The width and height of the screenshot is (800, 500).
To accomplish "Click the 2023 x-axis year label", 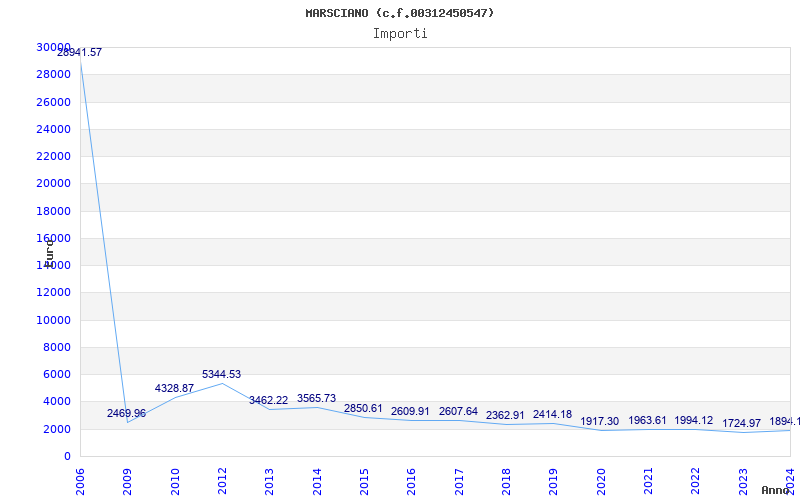I will coord(743,482).
